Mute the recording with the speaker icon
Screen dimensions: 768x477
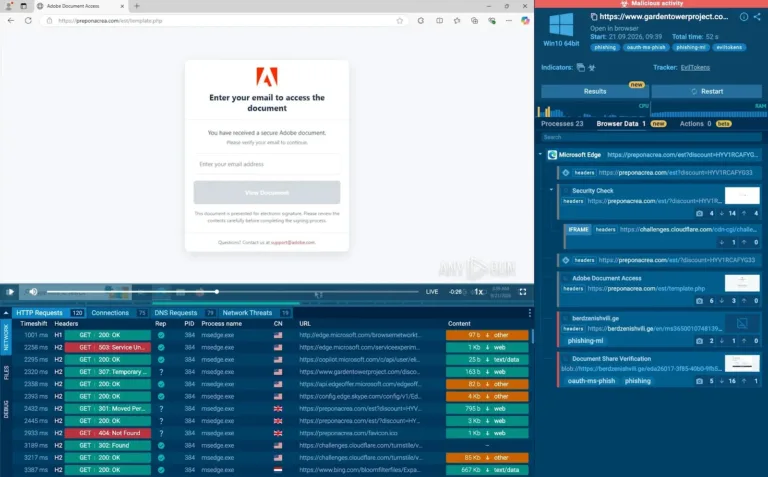click(33, 292)
